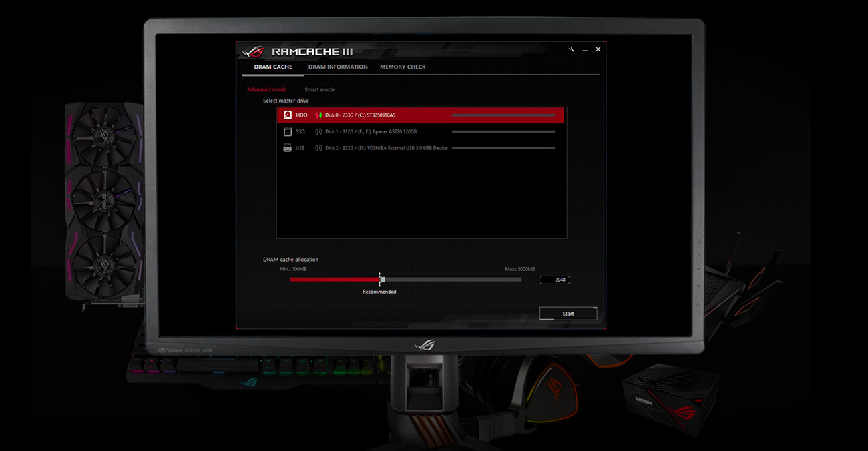
Task: Click the read/write arrows icon for Disk 1
Action: (318, 131)
